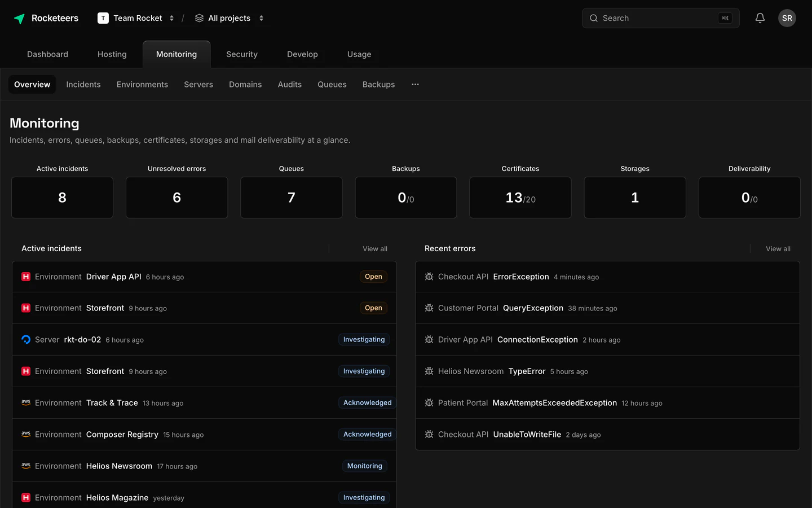Open the Certificates card showing 13/20
The height and width of the screenshot is (508, 812).
520,198
